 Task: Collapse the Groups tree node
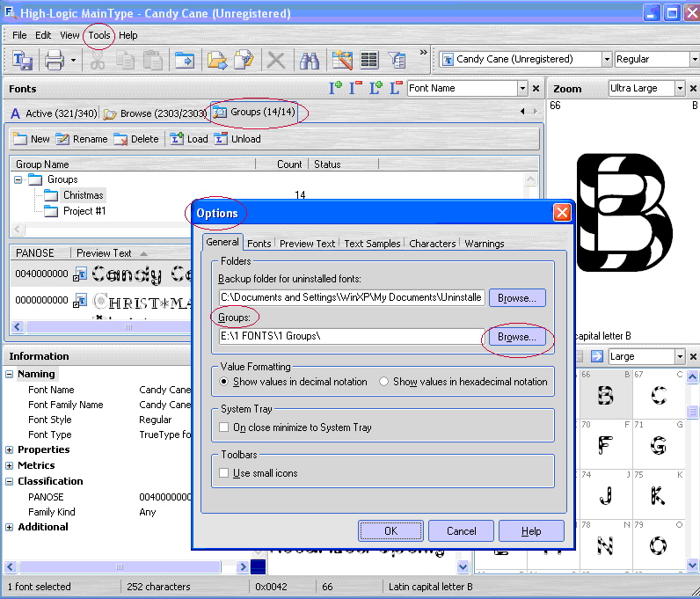tap(18, 179)
